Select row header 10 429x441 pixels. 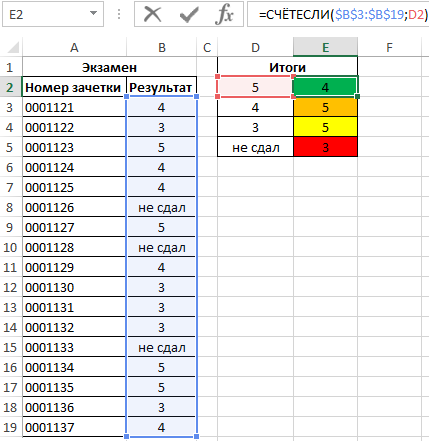[x=10, y=247]
